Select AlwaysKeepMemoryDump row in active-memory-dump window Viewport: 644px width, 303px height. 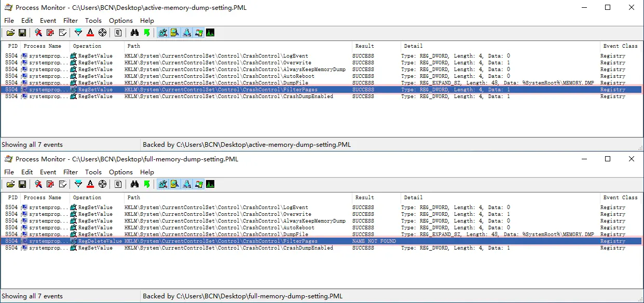322,70
